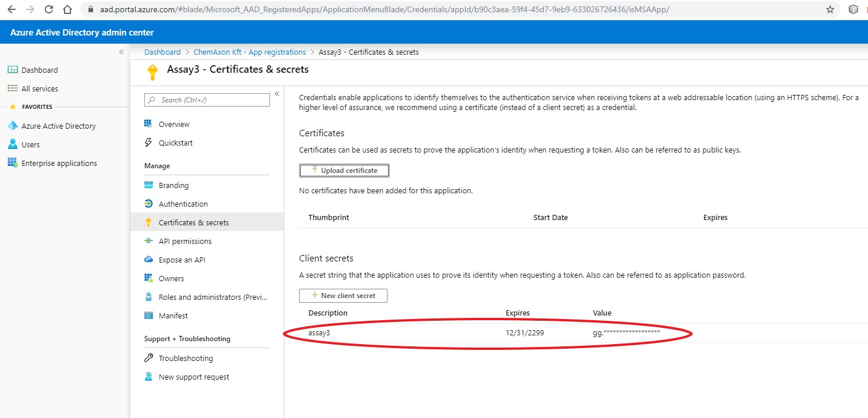Viewport: 868px width, 418px height.
Task: Open the Authentication settings page
Action: [183, 204]
